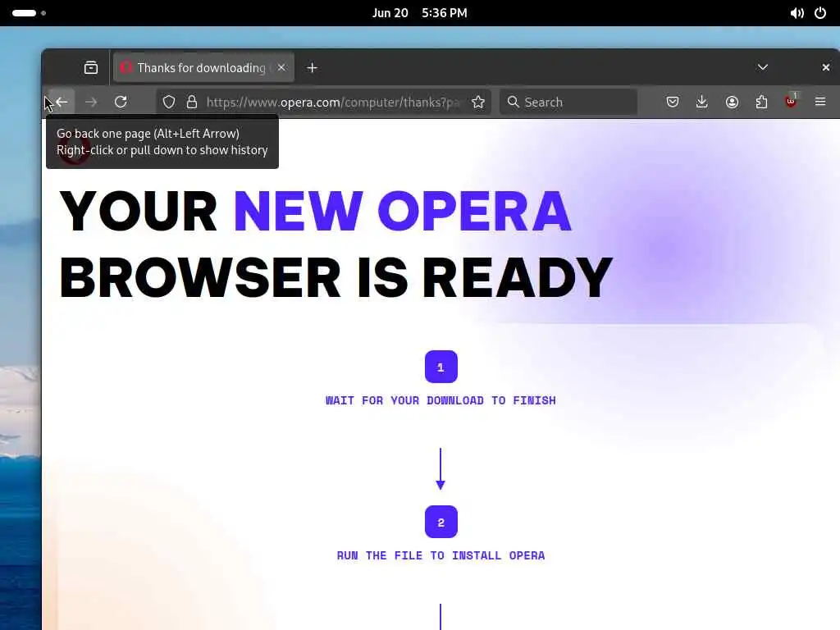Viewport: 840px width, 630px height.
Task: Open the Save to Pocket icon
Action: 673,102
